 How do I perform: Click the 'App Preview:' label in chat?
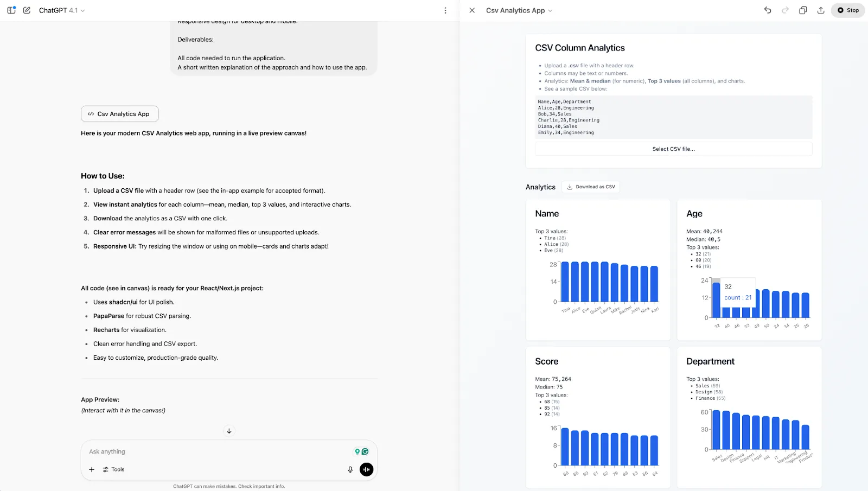[100, 400]
